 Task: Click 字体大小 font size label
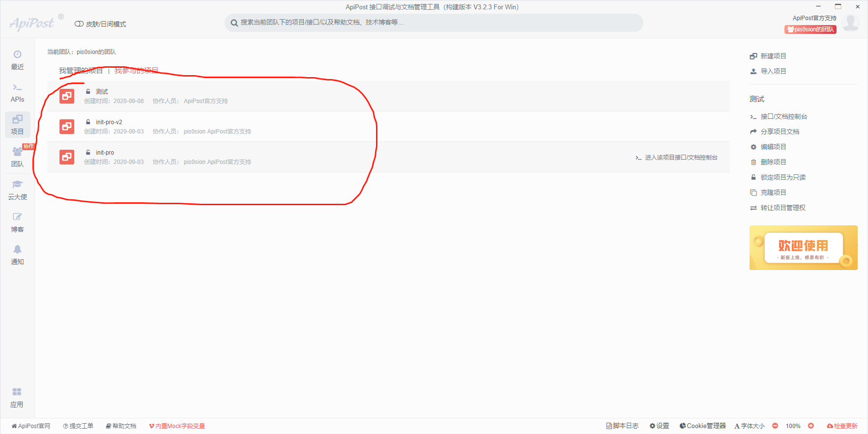pyautogui.click(x=750, y=426)
